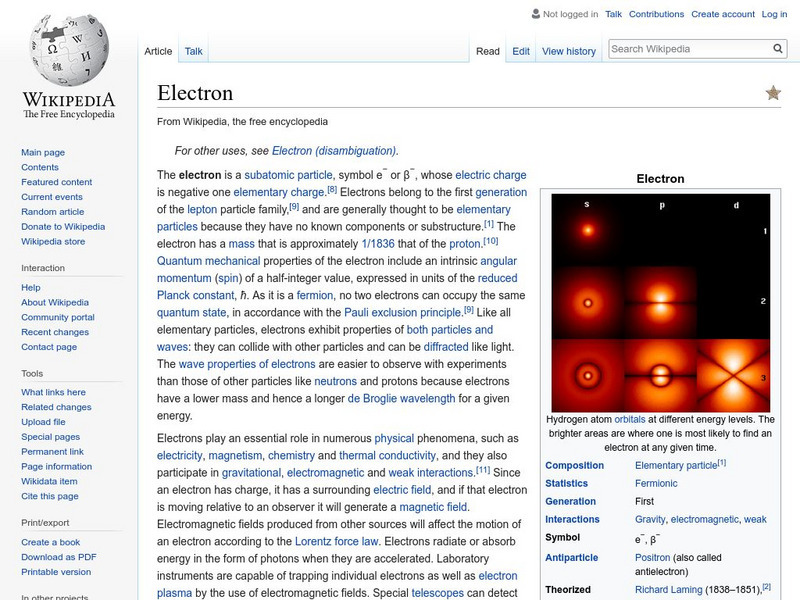Follow the thermal conductivity link
The height and width of the screenshot is (600, 800).
click(388, 456)
